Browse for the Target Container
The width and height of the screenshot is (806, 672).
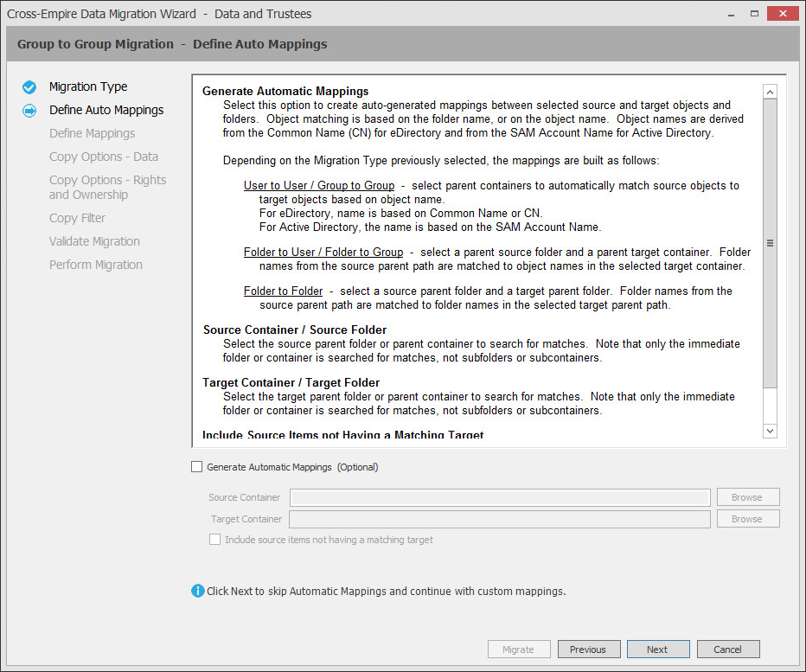[748, 519]
